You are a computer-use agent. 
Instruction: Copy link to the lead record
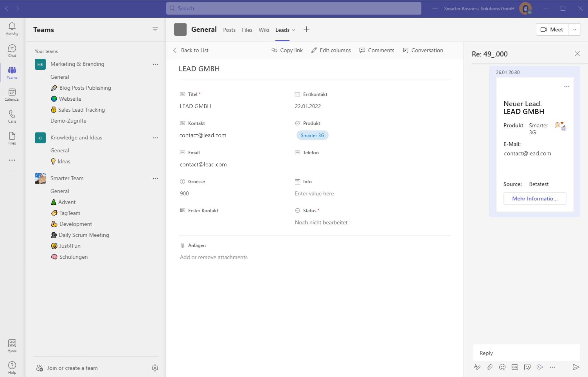click(287, 50)
